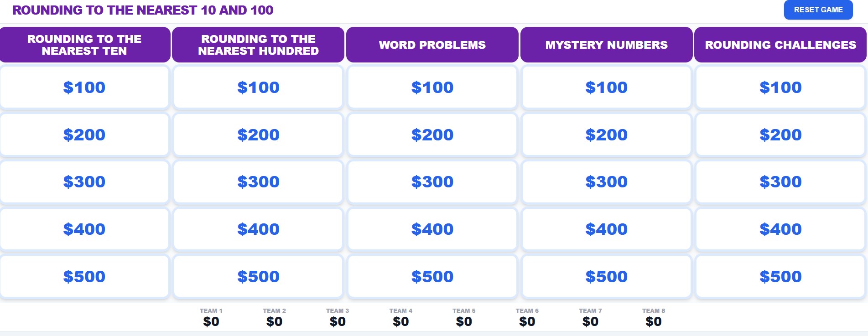
Task: Open the $300 Word Problems question
Action: click(432, 181)
